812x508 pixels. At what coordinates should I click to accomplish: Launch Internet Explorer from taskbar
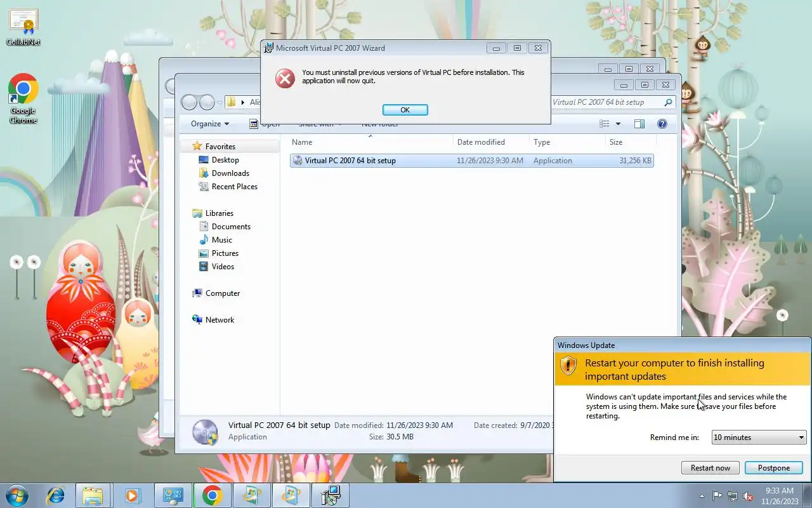(56, 495)
